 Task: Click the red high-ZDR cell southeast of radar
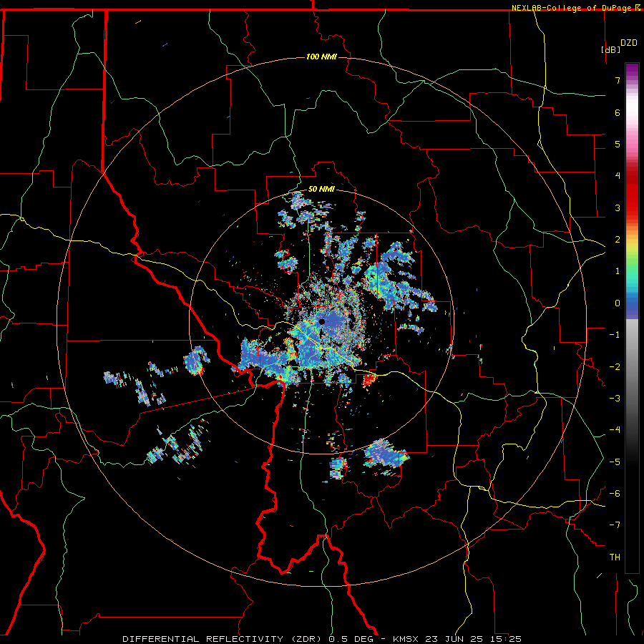click(x=369, y=379)
